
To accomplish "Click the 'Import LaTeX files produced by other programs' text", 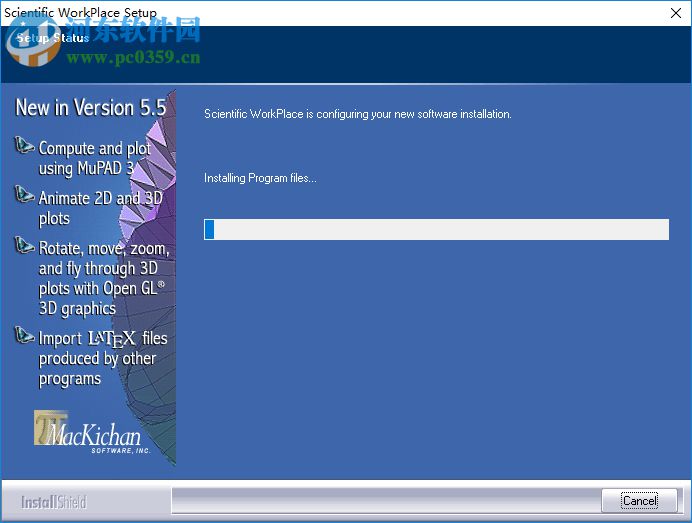I will click(103, 358).
